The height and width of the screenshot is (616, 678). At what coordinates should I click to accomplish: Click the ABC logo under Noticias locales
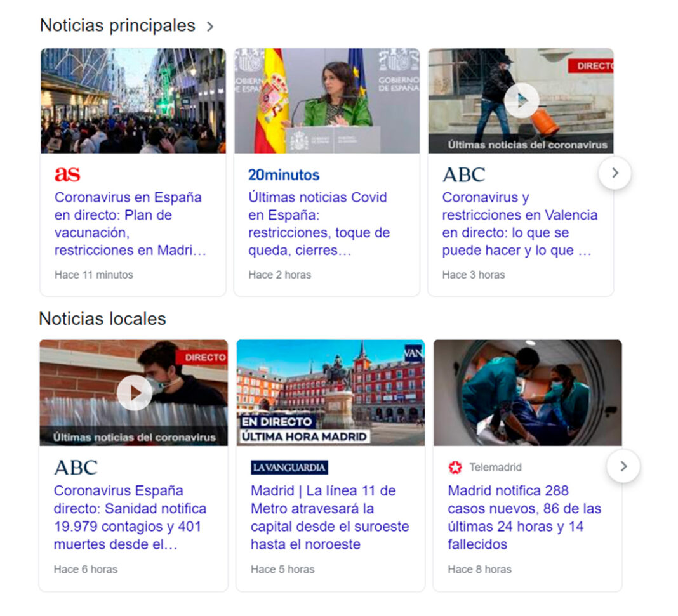[76, 468]
